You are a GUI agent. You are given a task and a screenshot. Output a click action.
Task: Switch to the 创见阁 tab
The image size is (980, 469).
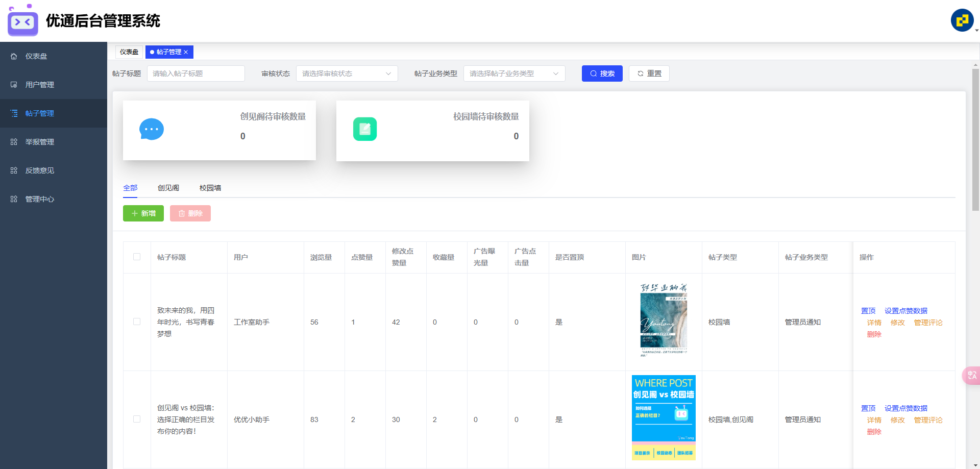click(168, 188)
